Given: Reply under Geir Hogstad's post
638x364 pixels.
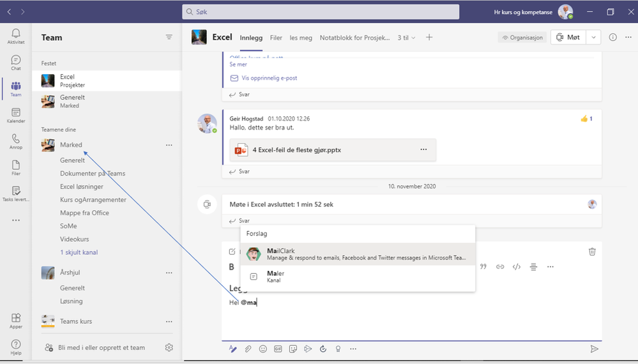Looking at the screenshot, I should (x=239, y=172).
